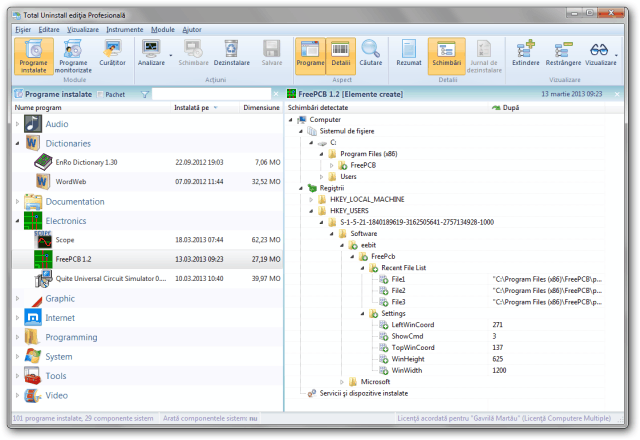
Task: Collapse the Dictionaries group
Action: point(17,143)
